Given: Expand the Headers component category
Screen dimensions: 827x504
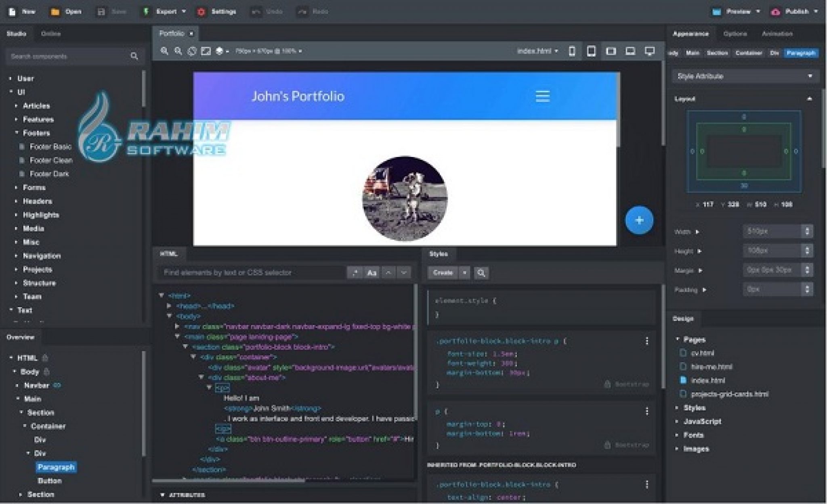Looking at the screenshot, I should click(x=37, y=201).
